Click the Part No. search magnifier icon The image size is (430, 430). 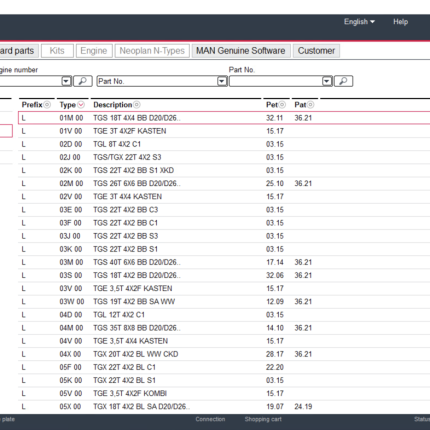pyautogui.click(x=343, y=81)
